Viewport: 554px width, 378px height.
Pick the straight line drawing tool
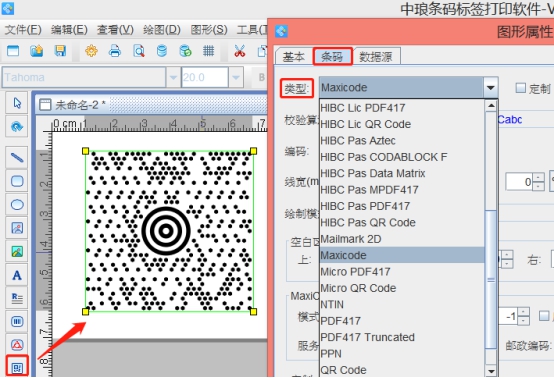(17, 158)
